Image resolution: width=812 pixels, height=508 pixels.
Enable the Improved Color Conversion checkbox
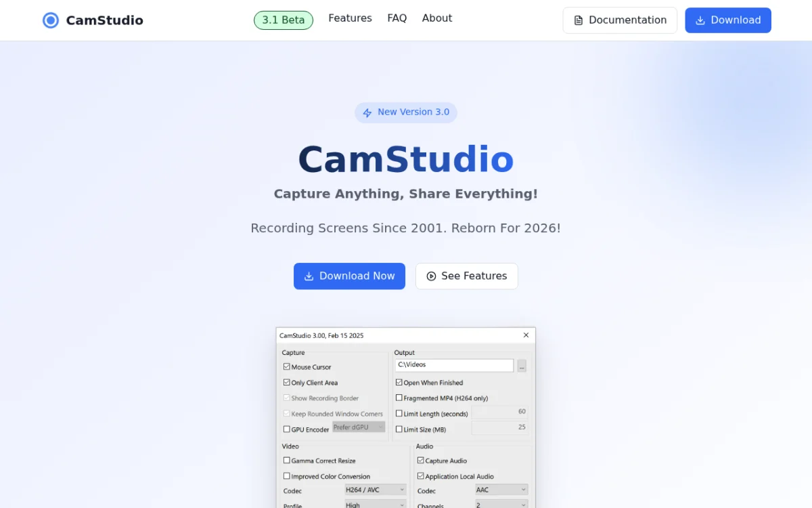point(287,475)
